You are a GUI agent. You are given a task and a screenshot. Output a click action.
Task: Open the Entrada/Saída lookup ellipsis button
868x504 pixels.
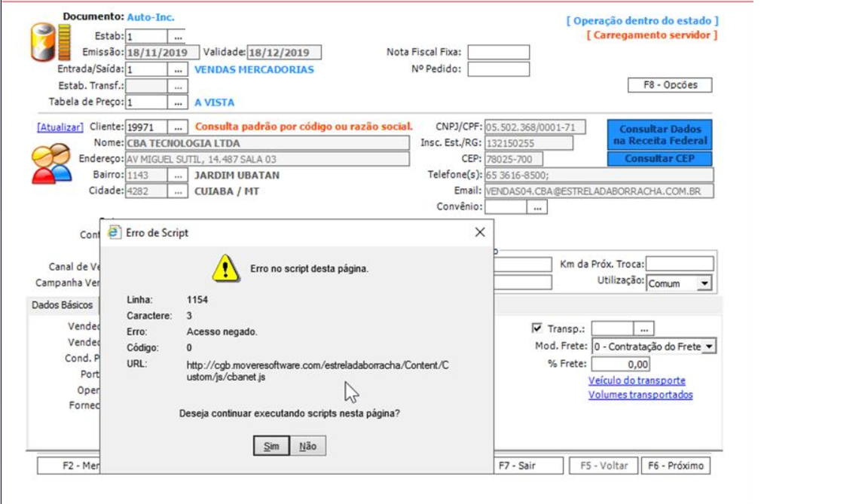point(178,70)
